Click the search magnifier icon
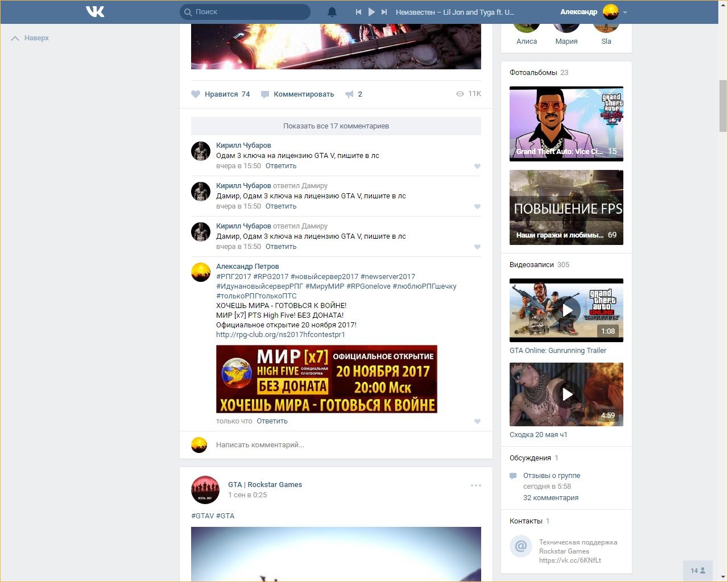728x582 pixels. [188, 12]
